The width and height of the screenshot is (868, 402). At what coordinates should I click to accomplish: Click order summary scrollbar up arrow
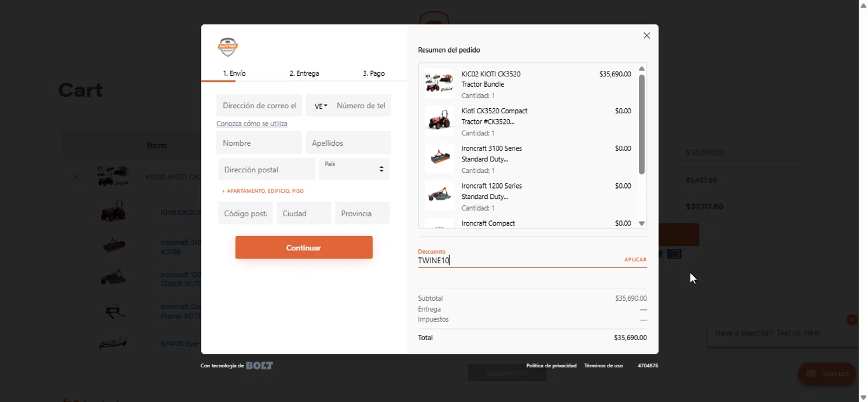point(641,69)
